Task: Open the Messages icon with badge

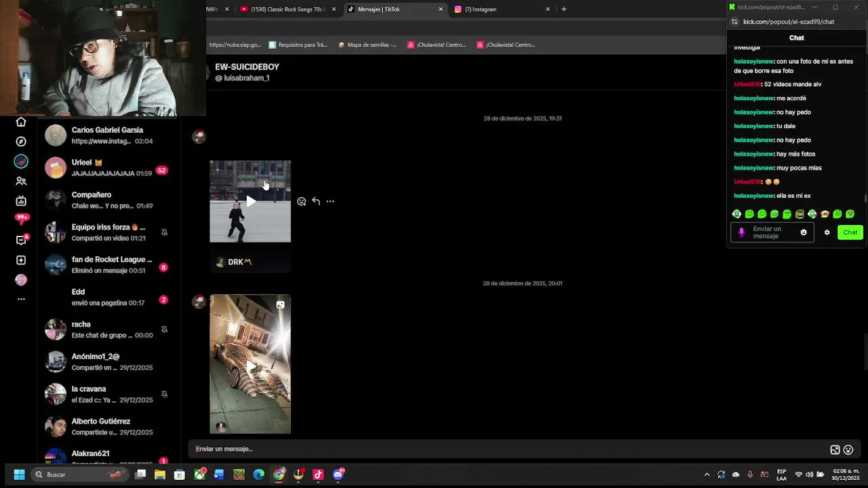Action: coord(22,239)
